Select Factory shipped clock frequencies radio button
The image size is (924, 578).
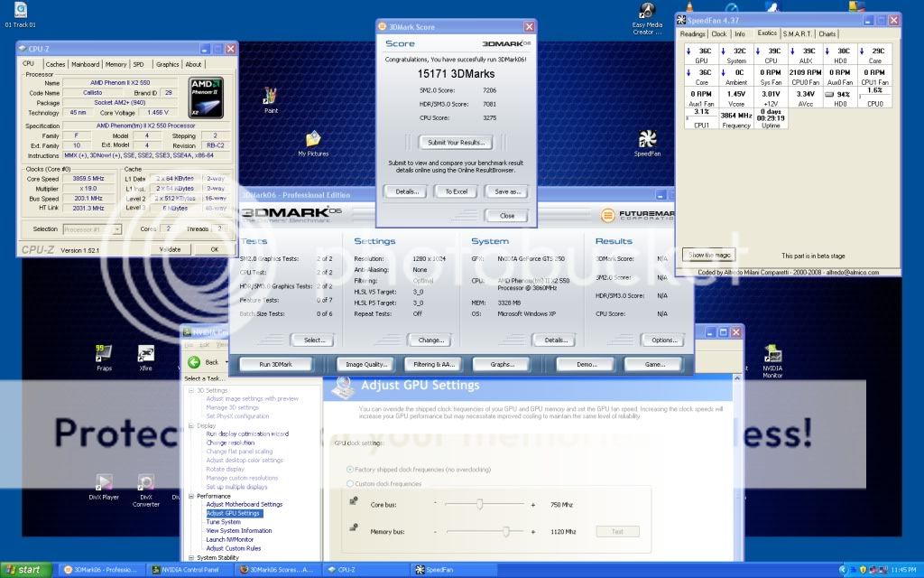point(350,470)
